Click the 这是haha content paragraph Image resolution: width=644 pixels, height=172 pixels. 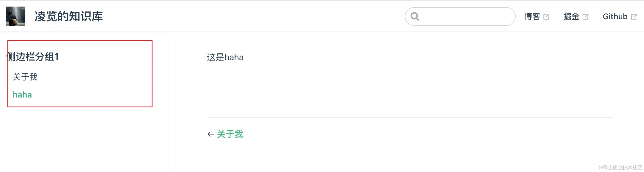click(x=225, y=57)
